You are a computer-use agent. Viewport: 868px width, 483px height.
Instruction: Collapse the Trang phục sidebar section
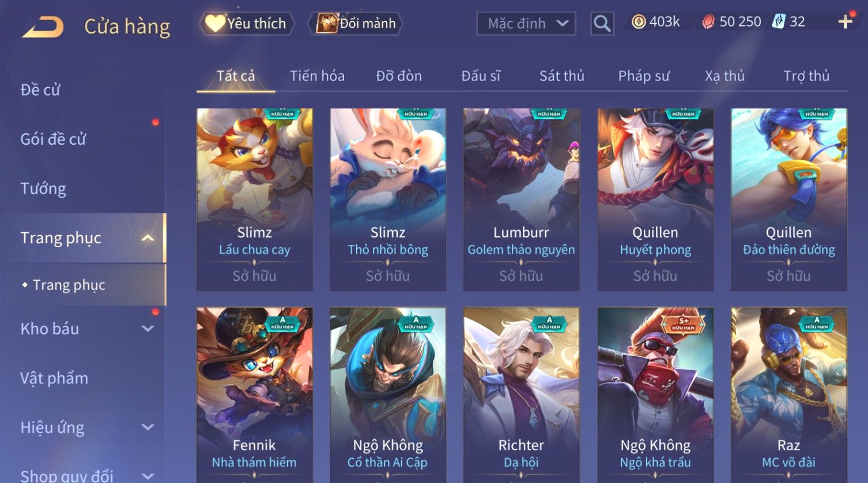(148, 238)
